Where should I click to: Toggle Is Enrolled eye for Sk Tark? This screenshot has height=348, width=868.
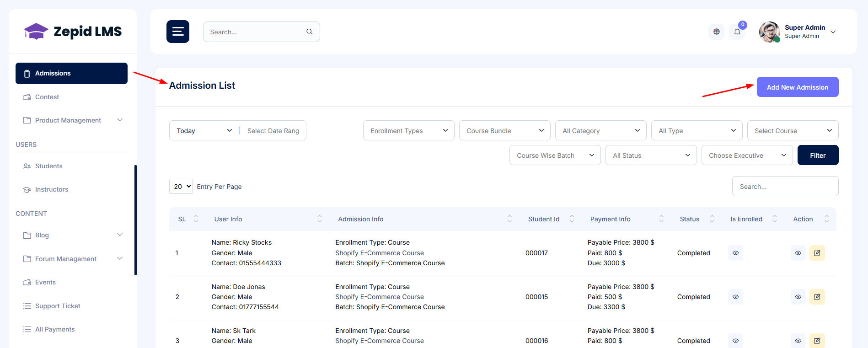pos(735,341)
